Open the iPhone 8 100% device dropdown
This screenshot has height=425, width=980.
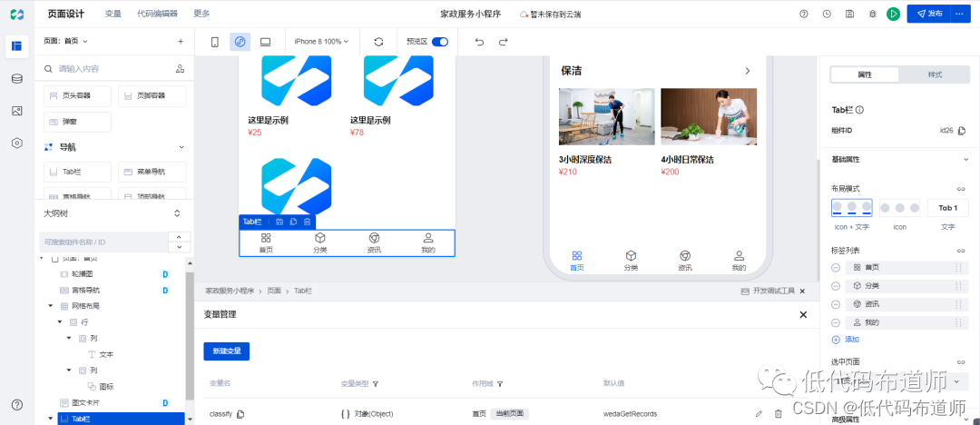pos(321,42)
